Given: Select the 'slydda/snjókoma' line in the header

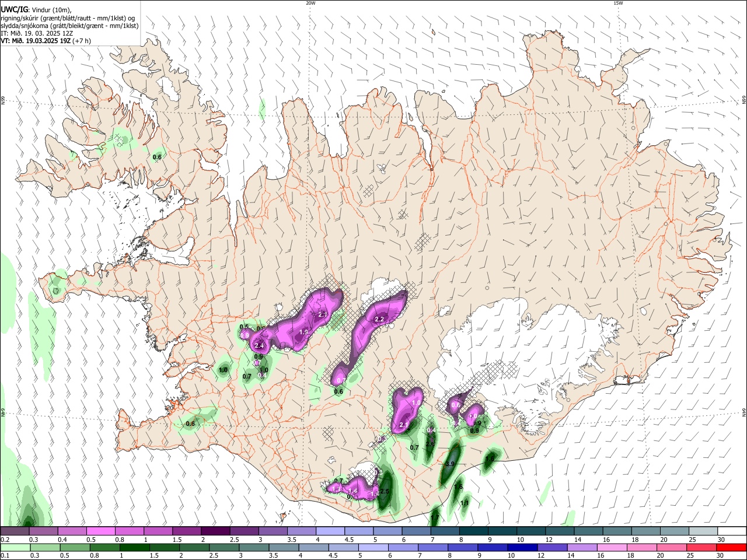Looking at the screenshot, I should tap(69, 26).
